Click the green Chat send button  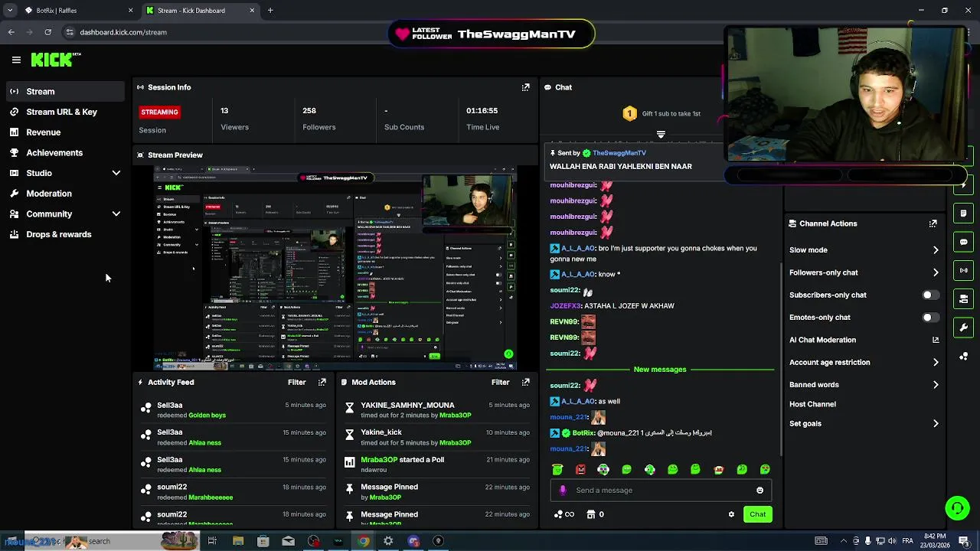tap(757, 514)
